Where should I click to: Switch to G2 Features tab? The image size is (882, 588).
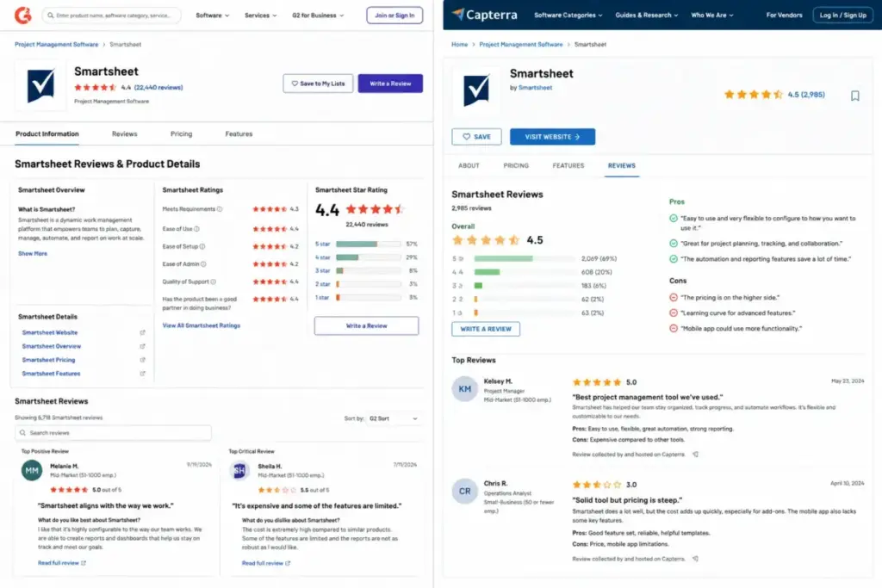point(239,133)
